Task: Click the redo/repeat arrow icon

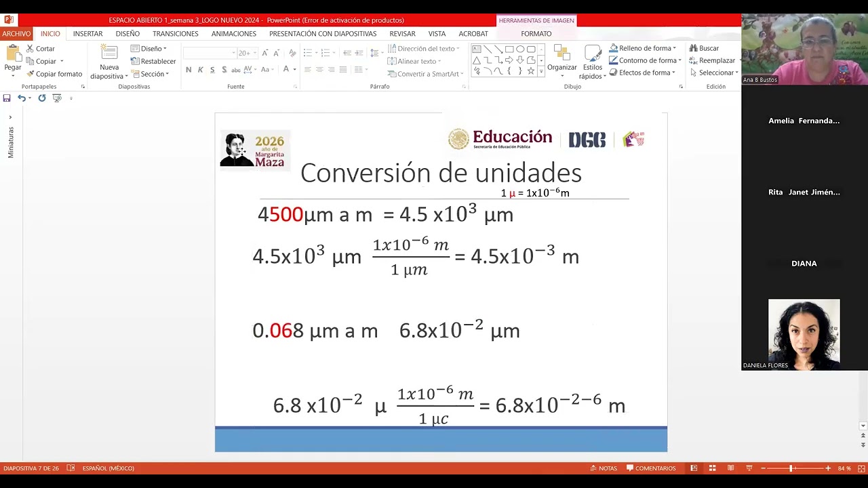Action: 42,98
